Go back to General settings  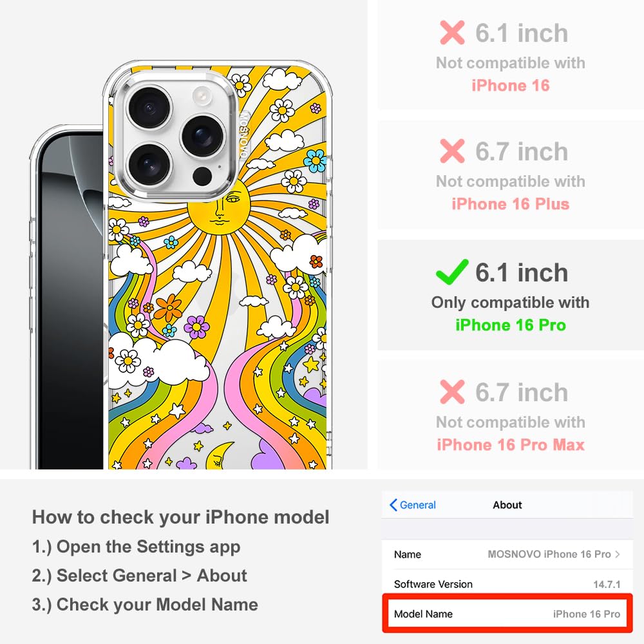[412, 505]
